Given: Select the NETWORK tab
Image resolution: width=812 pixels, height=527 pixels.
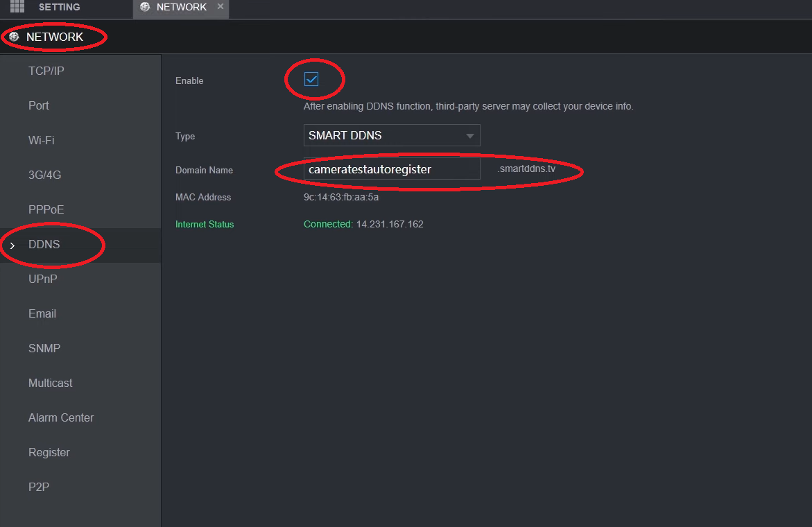Looking at the screenshot, I should 181,7.
